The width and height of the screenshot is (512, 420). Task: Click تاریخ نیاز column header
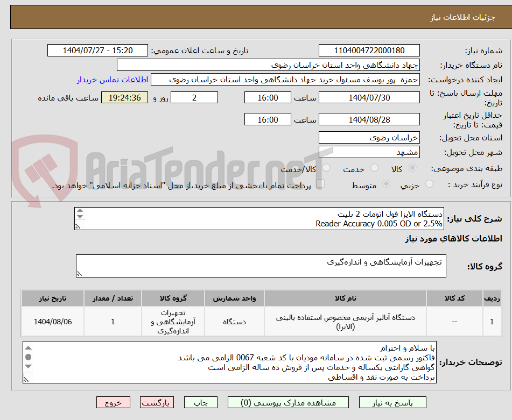point(53,298)
